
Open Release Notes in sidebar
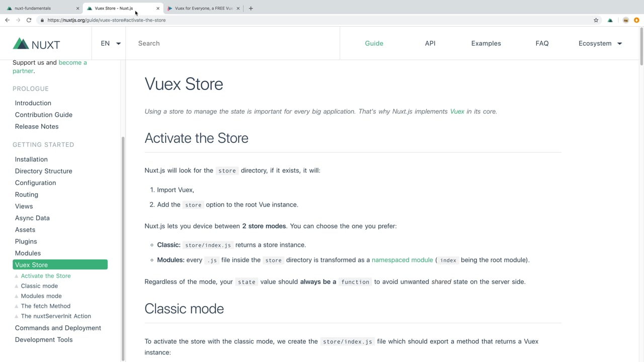[x=37, y=126]
